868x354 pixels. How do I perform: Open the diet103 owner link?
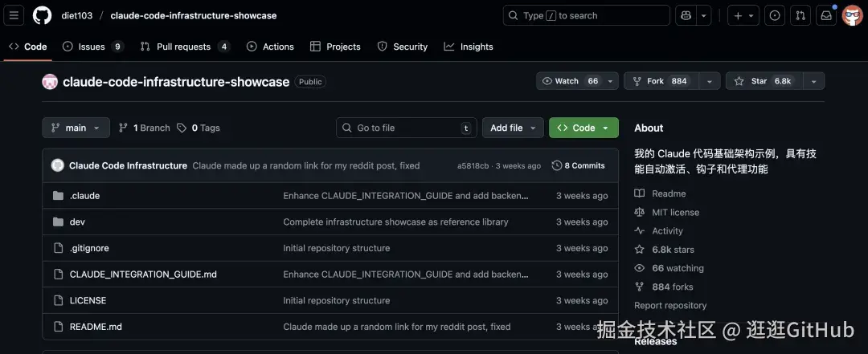(x=76, y=15)
